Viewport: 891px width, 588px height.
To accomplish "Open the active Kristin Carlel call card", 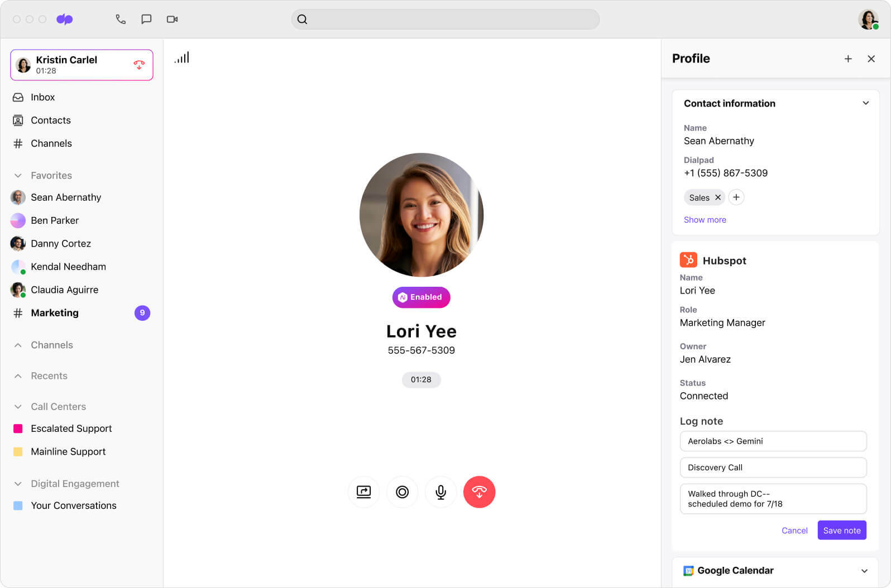I will click(82, 65).
